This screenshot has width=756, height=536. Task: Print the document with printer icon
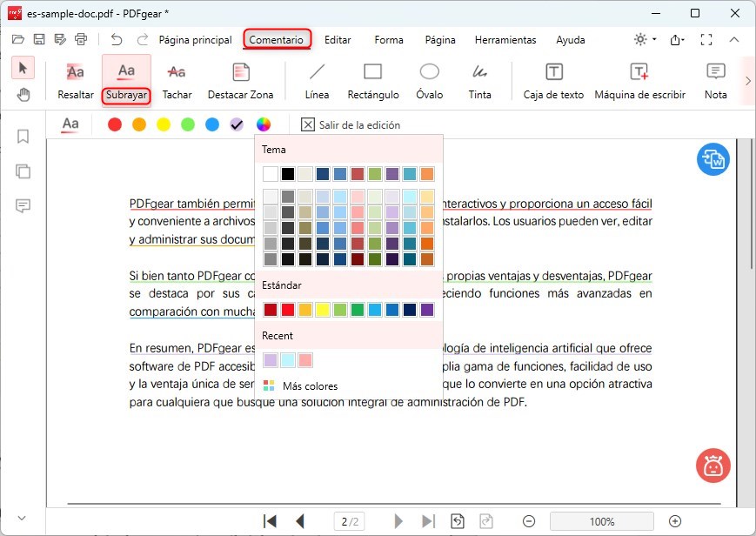(x=81, y=39)
